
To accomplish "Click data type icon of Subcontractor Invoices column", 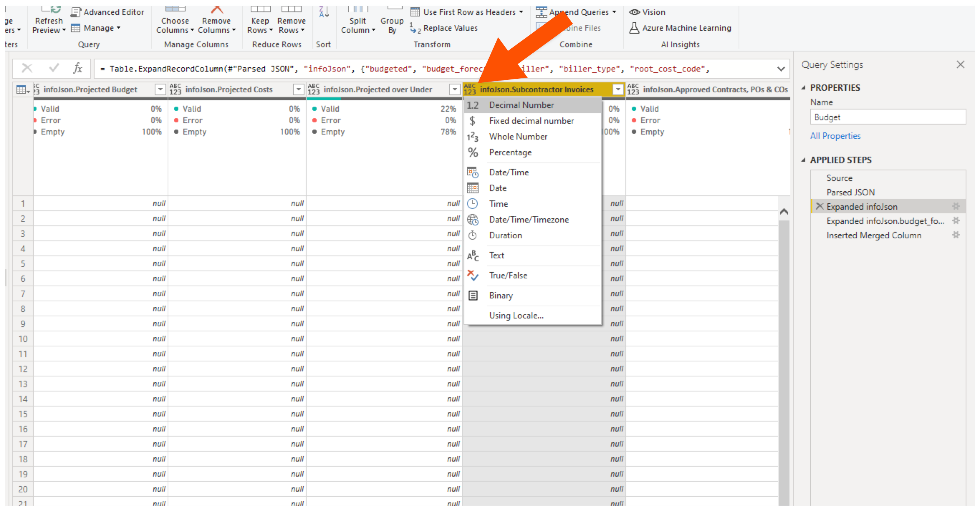I will tap(470, 89).
